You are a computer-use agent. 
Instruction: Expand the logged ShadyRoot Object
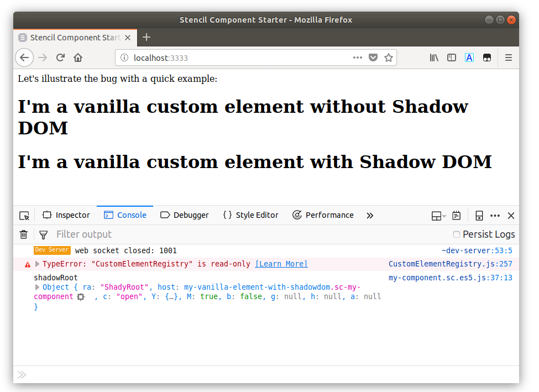click(37, 287)
